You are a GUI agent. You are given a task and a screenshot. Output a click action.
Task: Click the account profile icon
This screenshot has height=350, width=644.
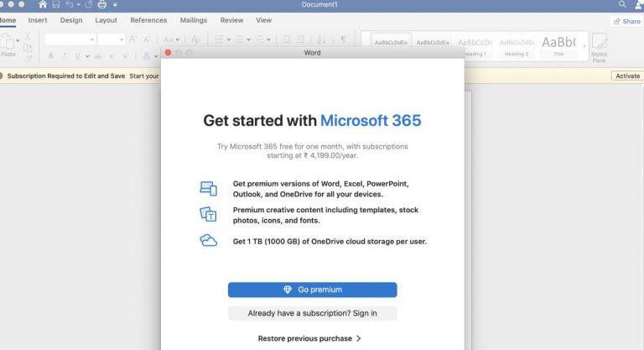tap(639, 4)
